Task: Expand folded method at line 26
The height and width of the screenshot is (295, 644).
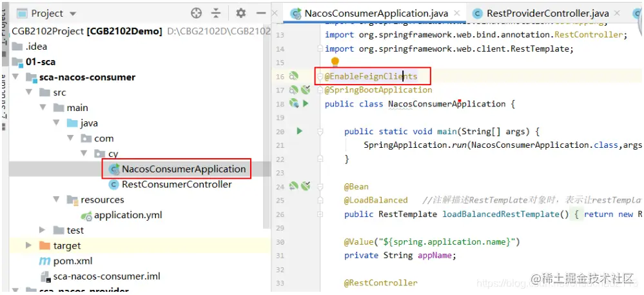Action: click(x=320, y=214)
